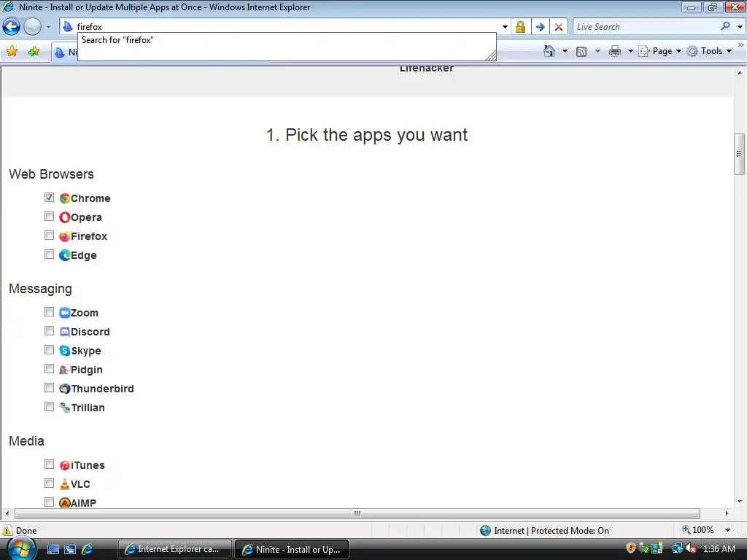Check the Zoom checkbox
Screen dimensions: 747x560
point(49,312)
